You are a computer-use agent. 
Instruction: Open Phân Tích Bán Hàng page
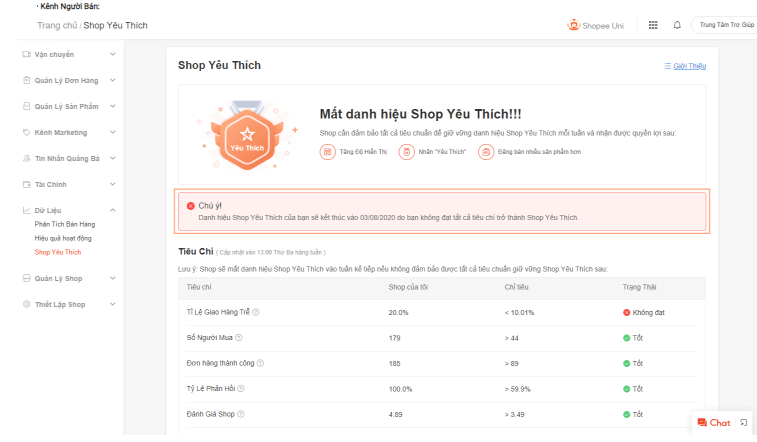(65, 225)
